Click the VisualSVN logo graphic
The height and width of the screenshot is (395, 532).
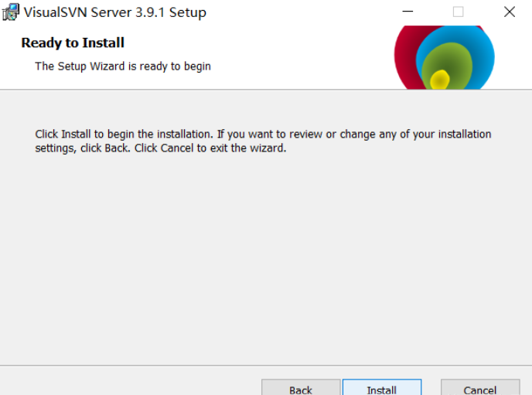444,57
